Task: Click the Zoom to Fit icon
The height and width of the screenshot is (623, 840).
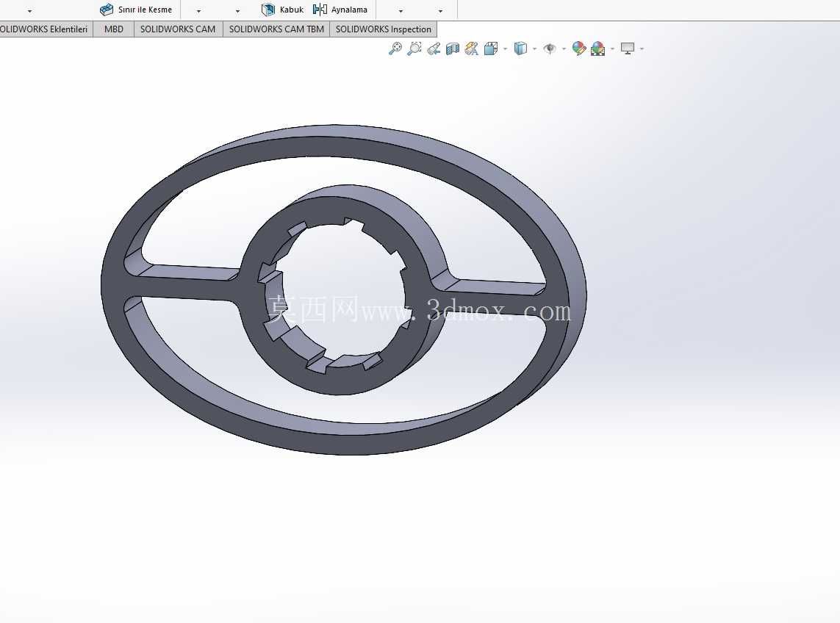Action: 395,48
